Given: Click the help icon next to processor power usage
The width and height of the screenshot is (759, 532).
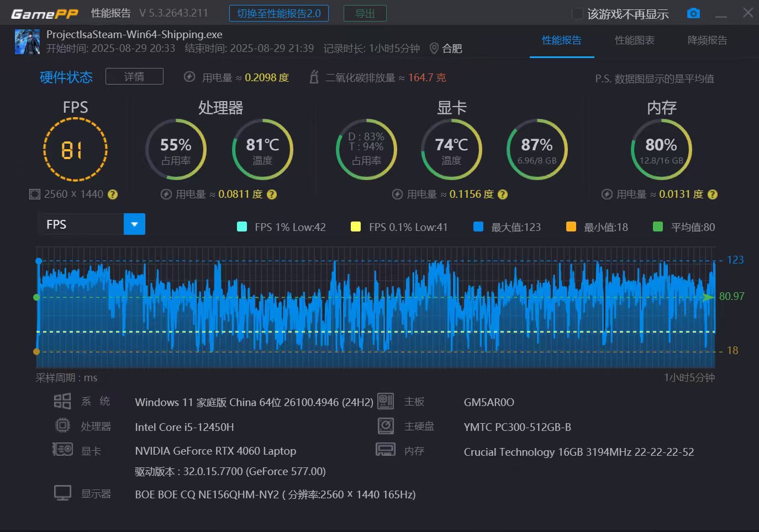Looking at the screenshot, I should pyautogui.click(x=272, y=194).
